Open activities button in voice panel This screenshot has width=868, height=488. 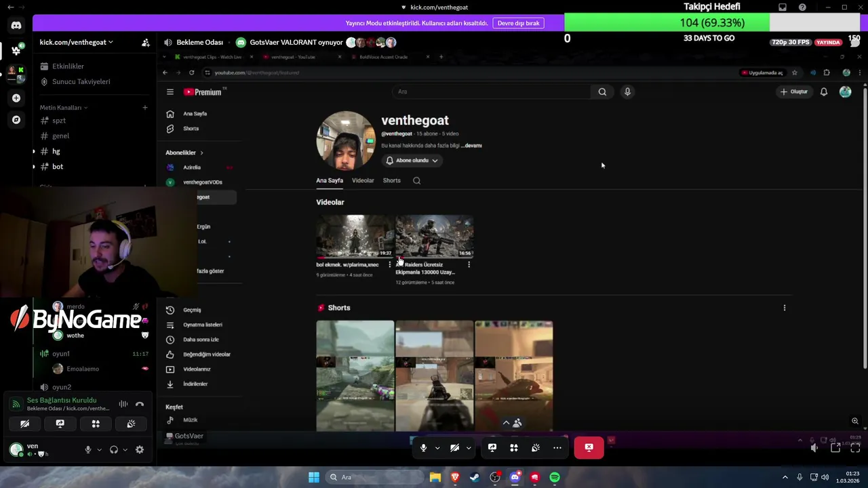coord(96,424)
